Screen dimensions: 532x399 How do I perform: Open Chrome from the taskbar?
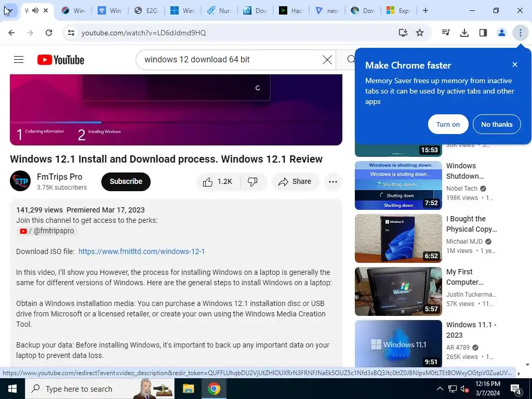pyautogui.click(x=214, y=389)
